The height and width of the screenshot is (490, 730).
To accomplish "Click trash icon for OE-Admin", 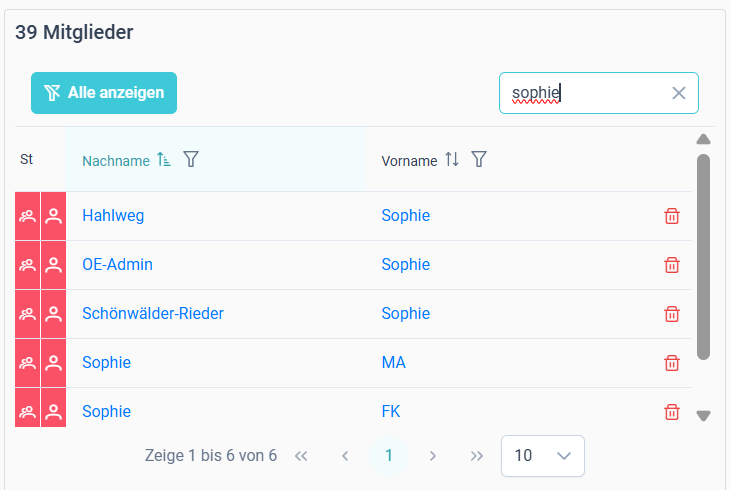I will [671, 265].
